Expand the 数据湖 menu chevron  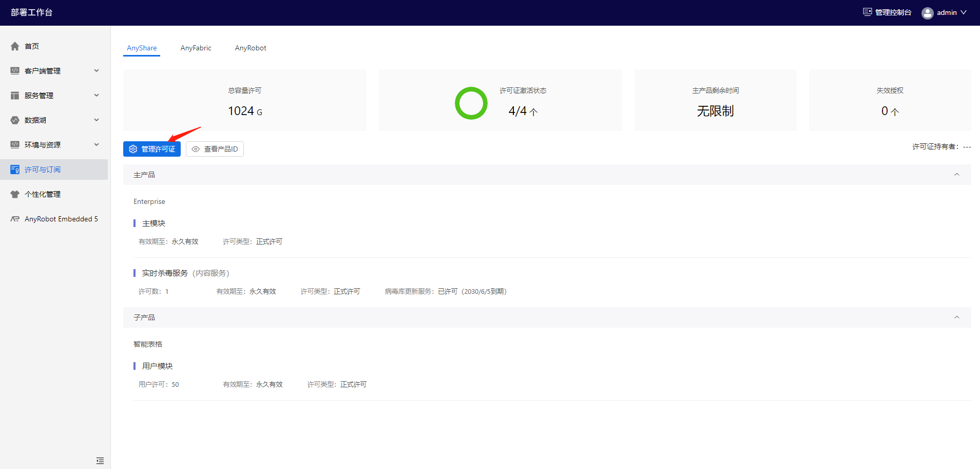coord(97,120)
